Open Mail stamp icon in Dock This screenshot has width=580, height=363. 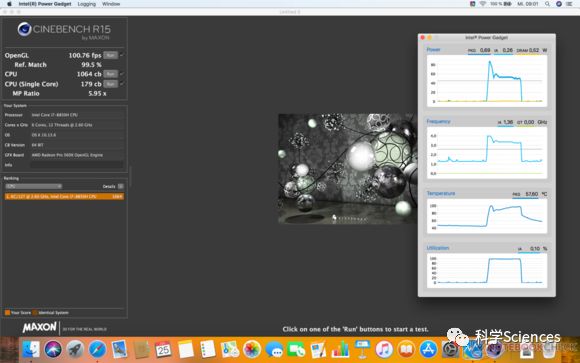[119, 349]
